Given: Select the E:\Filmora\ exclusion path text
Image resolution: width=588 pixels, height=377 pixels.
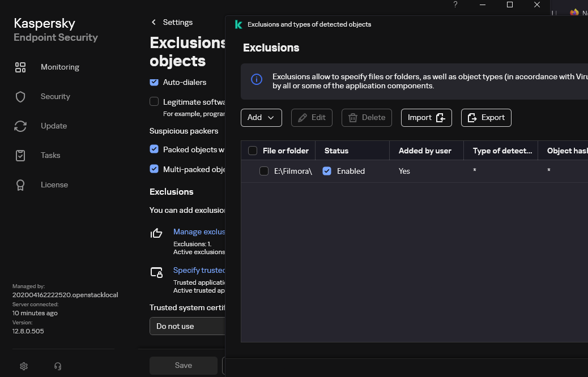Looking at the screenshot, I should 293,172.
